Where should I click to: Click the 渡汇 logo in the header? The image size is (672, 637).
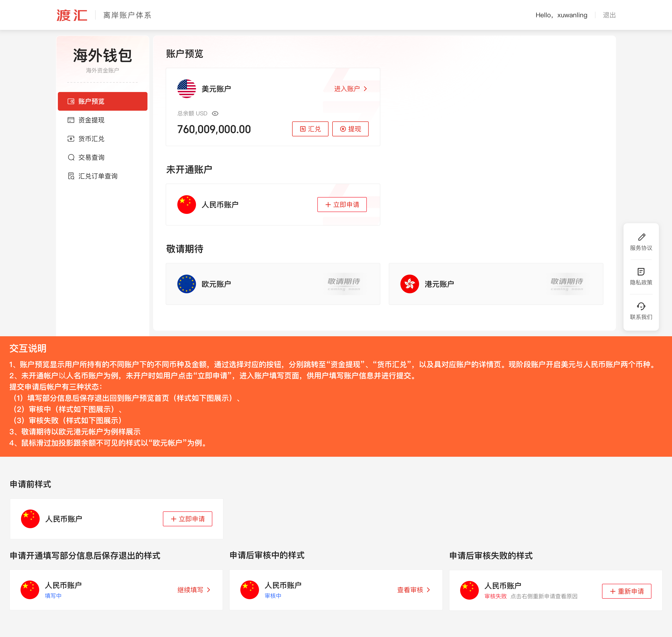pyautogui.click(x=72, y=15)
